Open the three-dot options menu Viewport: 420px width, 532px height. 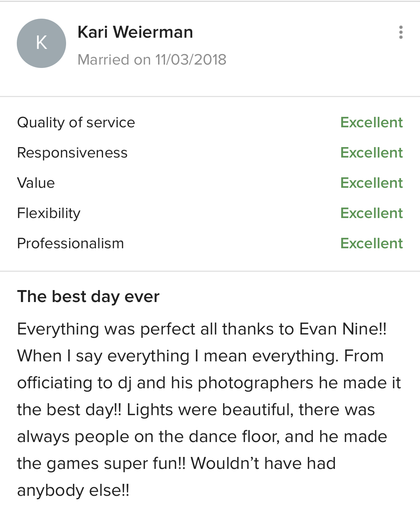pos(401,32)
